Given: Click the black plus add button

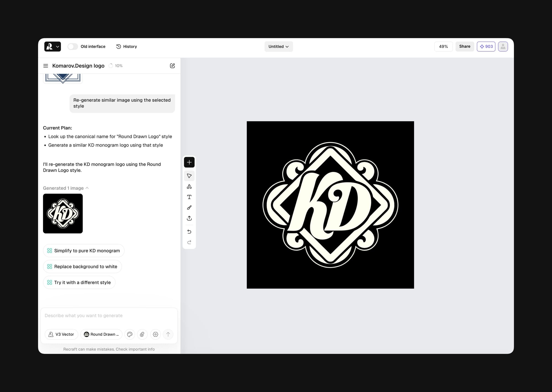Looking at the screenshot, I should 189,162.
